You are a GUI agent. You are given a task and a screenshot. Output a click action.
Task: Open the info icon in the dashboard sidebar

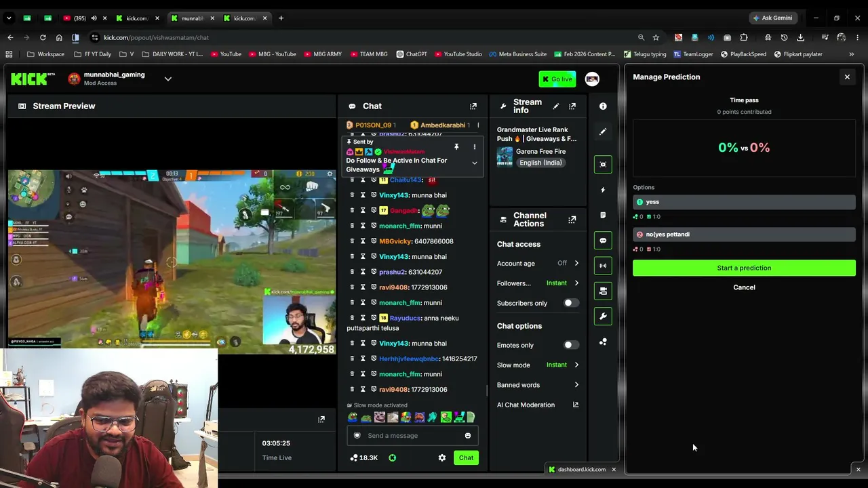603,106
